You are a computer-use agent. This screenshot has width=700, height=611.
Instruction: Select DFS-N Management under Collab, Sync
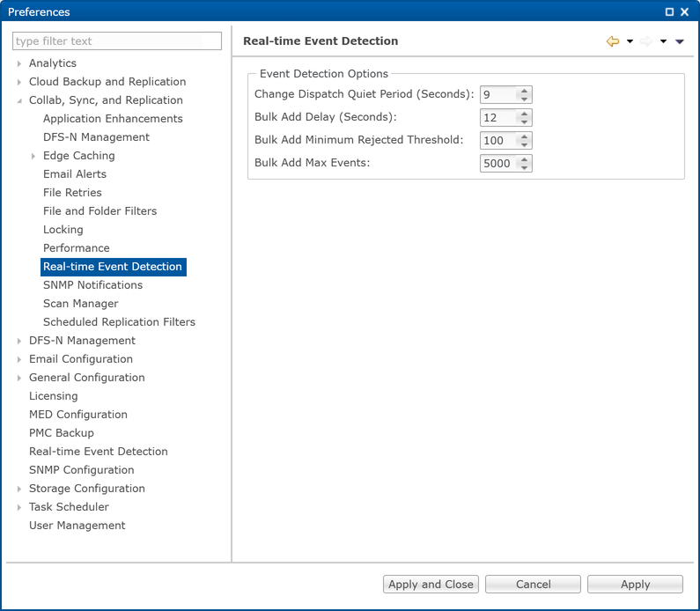click(x=97, y=137)
